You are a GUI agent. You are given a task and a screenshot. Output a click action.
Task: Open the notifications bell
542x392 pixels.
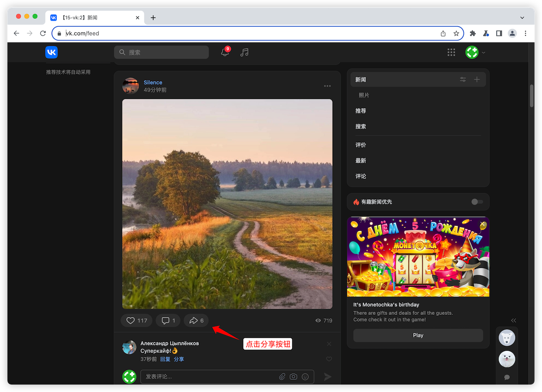click(225, 52)
